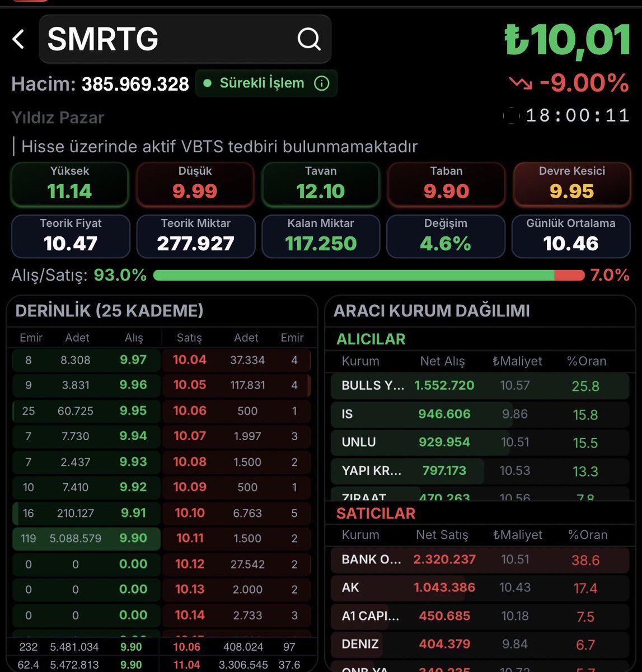Image resolution: width=642 pixels, height=672 pixels.
Task: Select bid price 9.95 row
Action: (87, 411)
